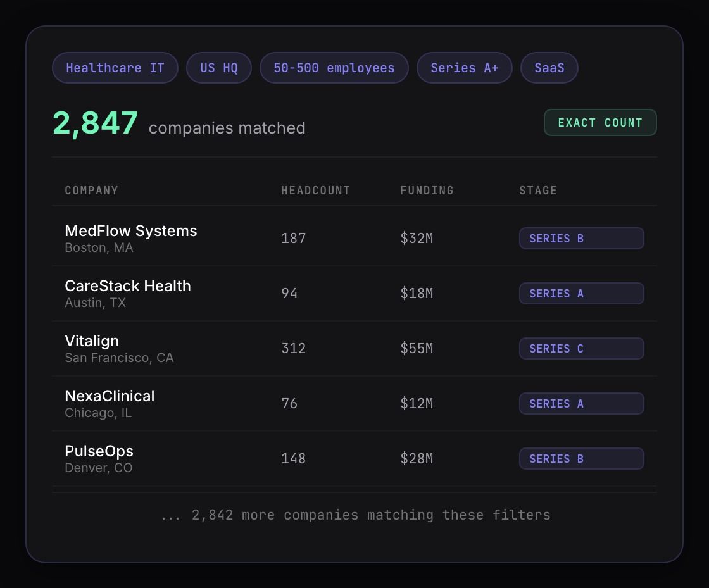This screenshot has width=709, height=588.
Task: Click the EXACT COUNT badge
Action: (600, 123)
